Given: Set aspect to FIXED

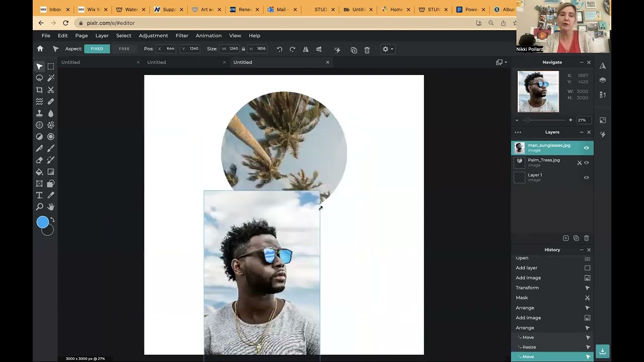Looking at the screenshot, I should coord(97,49).
